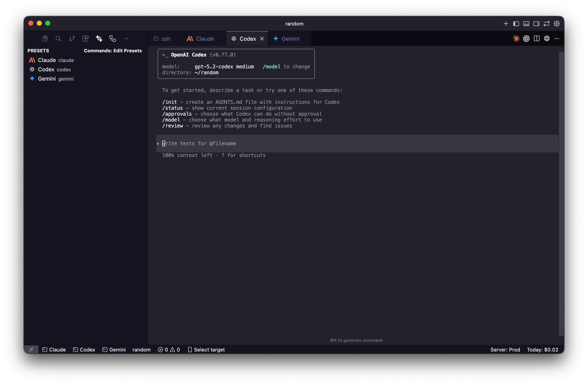The height and width of the screenshot is (385, 588).
Task: Click Select target in status bar
Action: click(x=206, y=350)
